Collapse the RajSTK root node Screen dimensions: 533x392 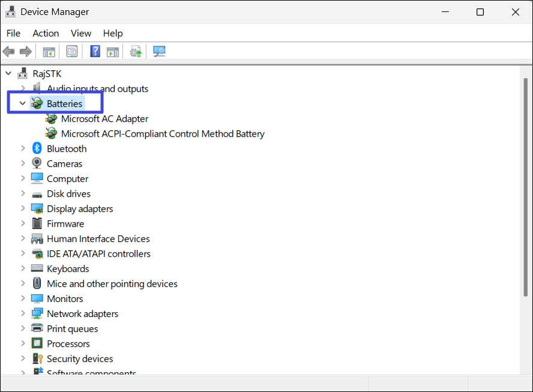[x=8, y=73]
